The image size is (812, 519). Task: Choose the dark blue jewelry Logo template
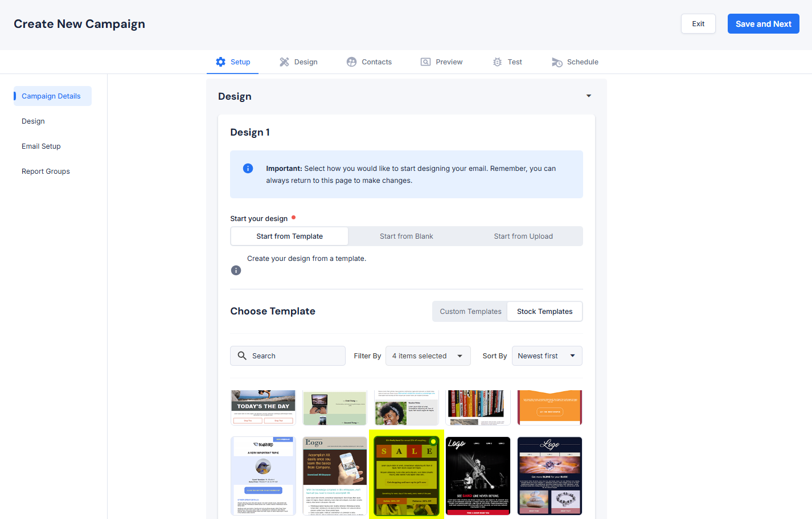pos(549,476)
